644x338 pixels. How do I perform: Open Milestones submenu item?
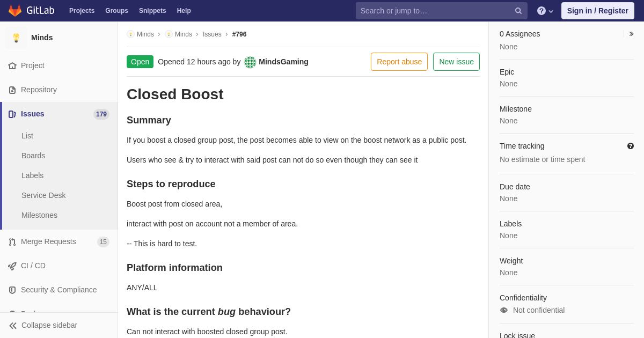[39, 215]
